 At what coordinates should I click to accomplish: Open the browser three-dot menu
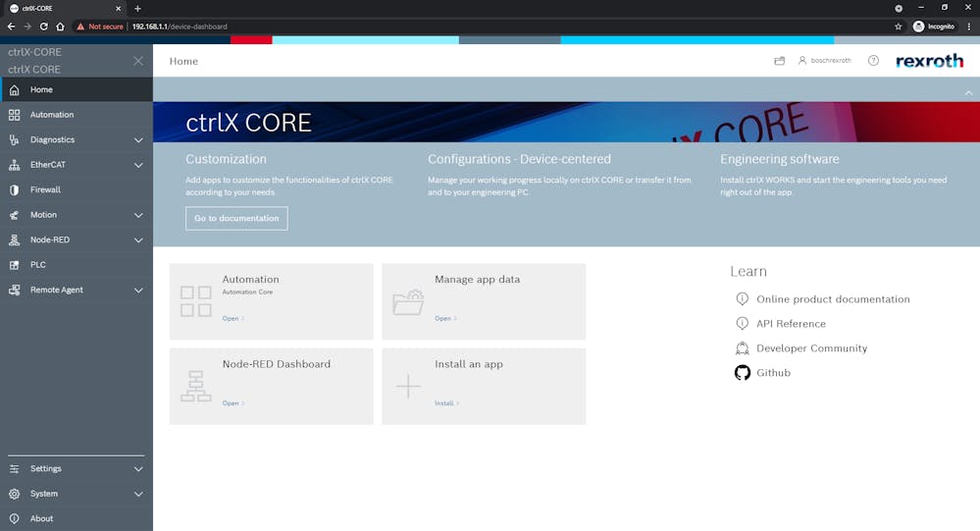click(x=969, y=27)
